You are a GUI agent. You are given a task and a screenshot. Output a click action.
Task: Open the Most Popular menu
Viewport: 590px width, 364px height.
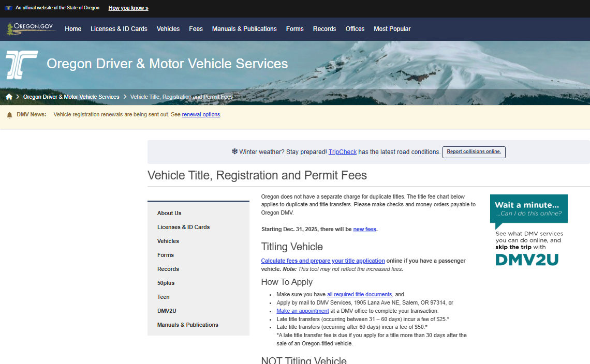pos(392,29)
